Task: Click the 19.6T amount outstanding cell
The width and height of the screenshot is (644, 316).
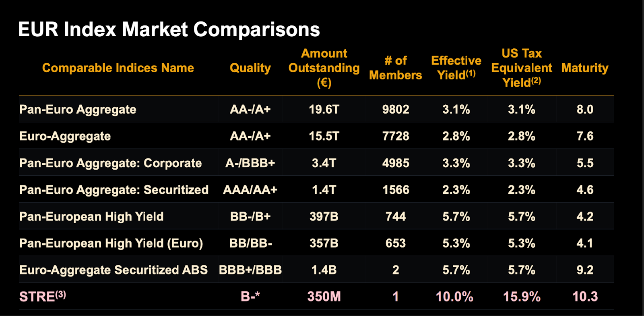Action: pos(324,109)
